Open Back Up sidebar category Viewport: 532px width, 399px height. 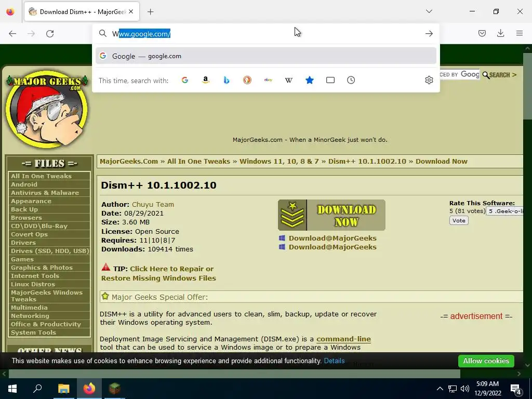(x=24, y=209)
